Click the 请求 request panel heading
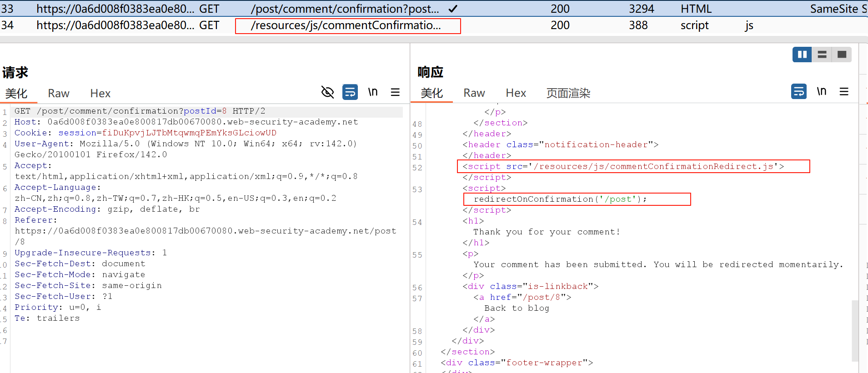Screen dimensions: 868x373 pyautogui.click(x=15, y=72)
